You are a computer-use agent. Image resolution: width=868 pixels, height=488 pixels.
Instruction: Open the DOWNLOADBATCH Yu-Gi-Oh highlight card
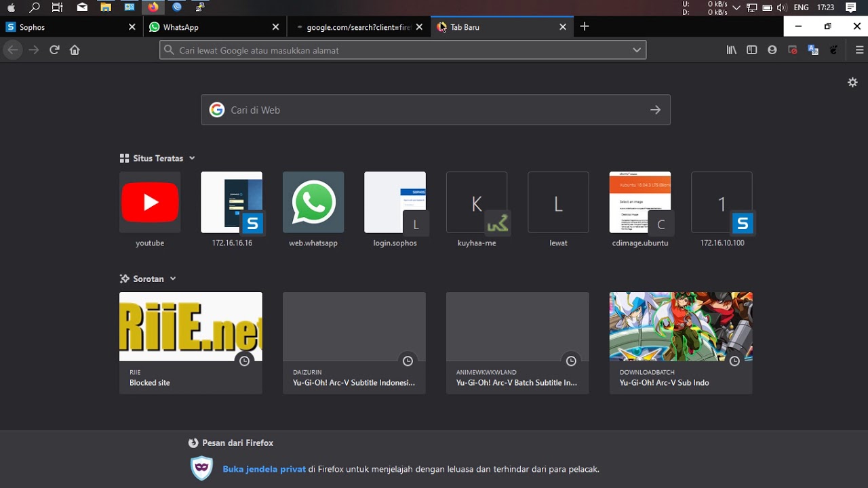(681, 343)
